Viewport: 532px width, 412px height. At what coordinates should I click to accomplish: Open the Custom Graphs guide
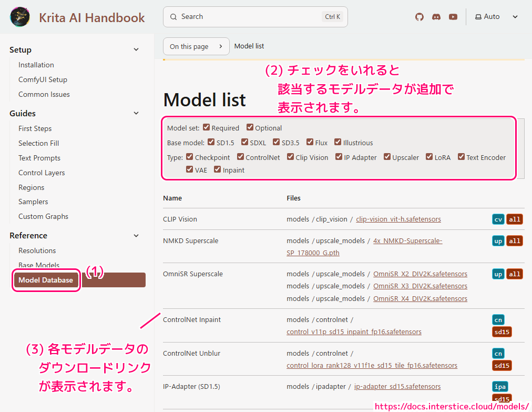43,216
